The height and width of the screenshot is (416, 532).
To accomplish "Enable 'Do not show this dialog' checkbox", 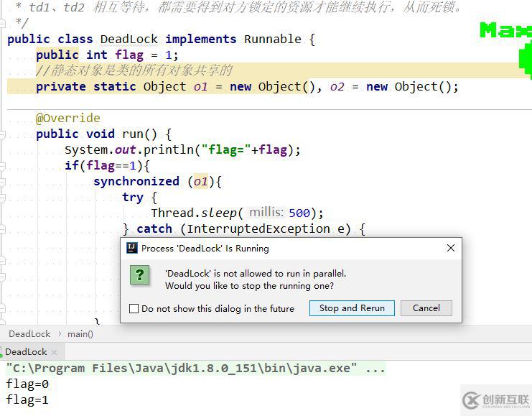I will (x=134, y=308).
